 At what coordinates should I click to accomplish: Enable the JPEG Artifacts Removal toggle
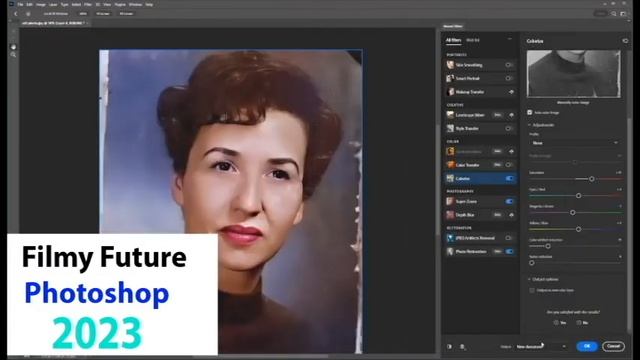coord(509,238)
